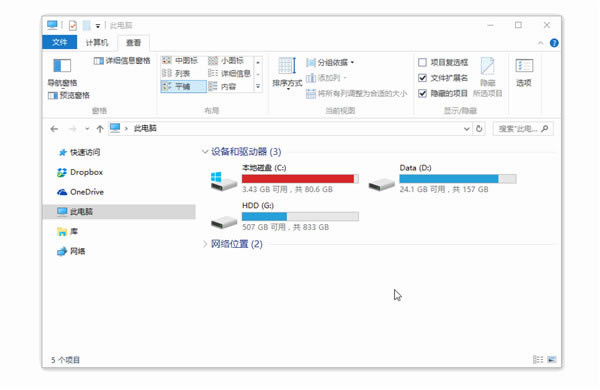Click the red C: drive usage bar
Viewport: 600px width, 390px height.
300,179
